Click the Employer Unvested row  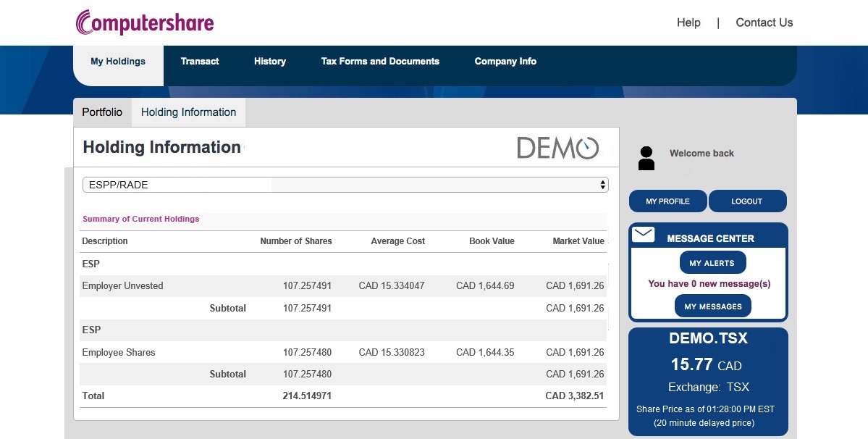point(123,286)
